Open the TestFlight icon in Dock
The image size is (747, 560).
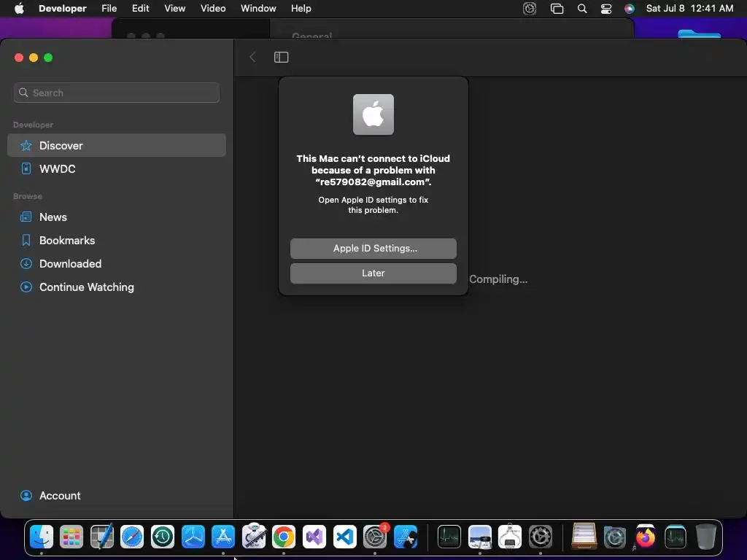[x=193, y=537]
